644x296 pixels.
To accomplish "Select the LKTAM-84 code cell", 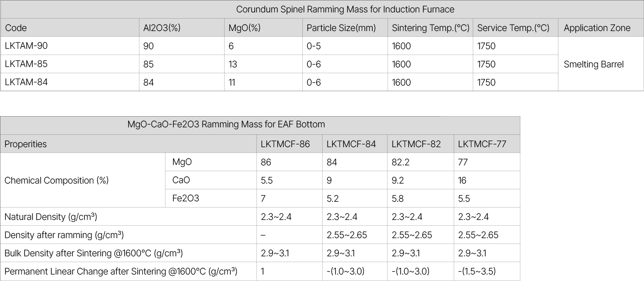I will 26,82.
